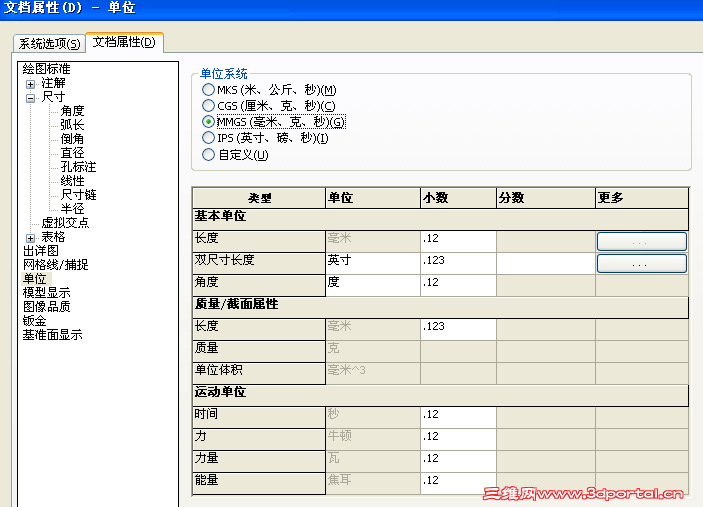Select 基准面显示 tree item
The image size is (703, 507).
click(52, 334)
